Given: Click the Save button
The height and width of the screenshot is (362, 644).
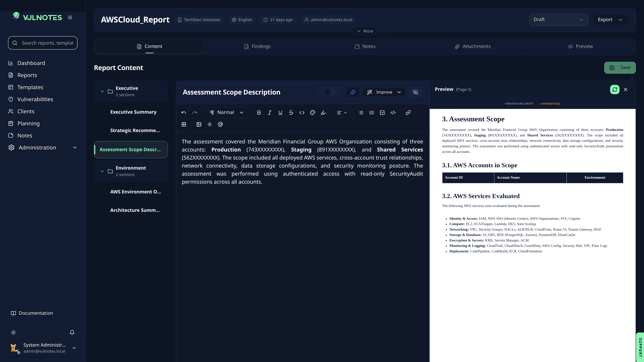Looking at the screenshot, I should 620,68.
